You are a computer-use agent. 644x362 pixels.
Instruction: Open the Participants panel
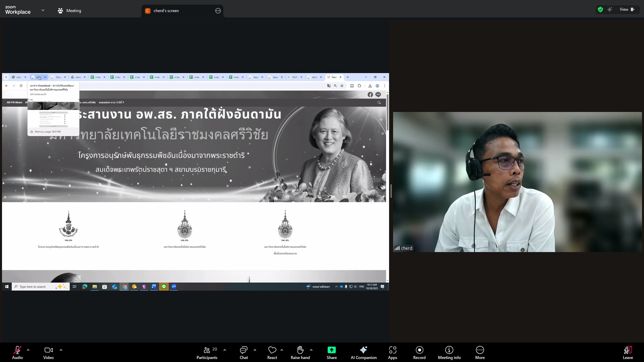tap(207, 350)
